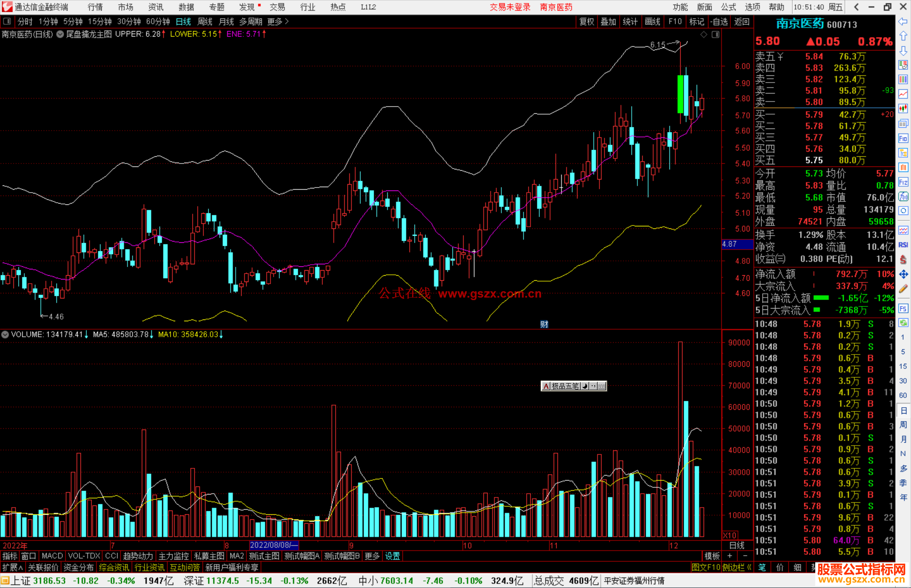Open the 行情 menu
The width and height of the screenshot is (911, 588).
click(95, 7)
